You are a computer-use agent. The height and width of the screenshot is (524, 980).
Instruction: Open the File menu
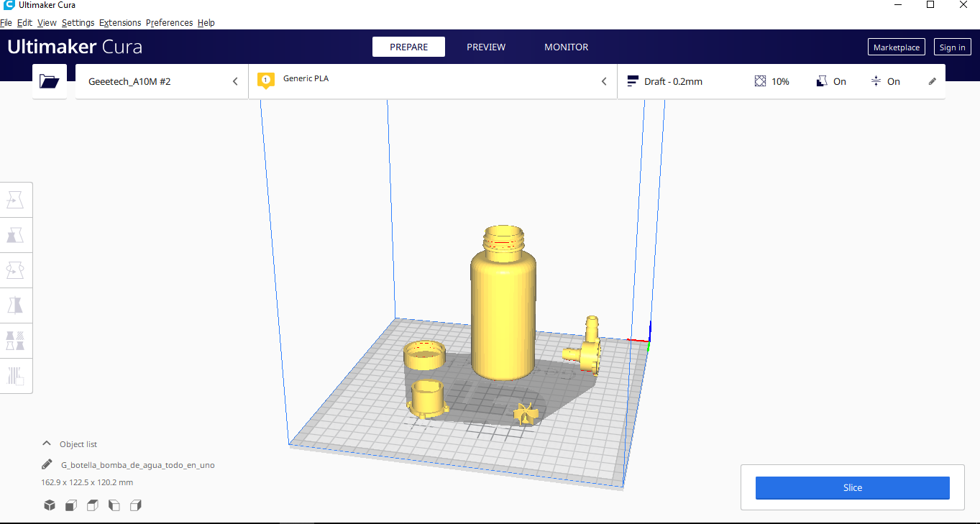(6, 22)
